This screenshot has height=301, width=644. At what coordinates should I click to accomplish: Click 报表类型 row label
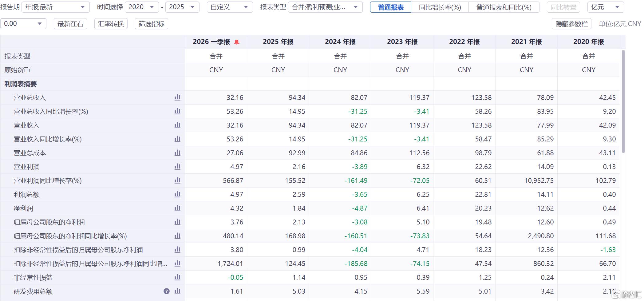point(17,56)
